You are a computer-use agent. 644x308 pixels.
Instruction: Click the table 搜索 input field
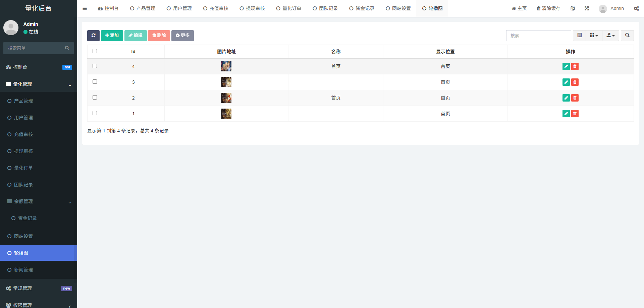538,36
